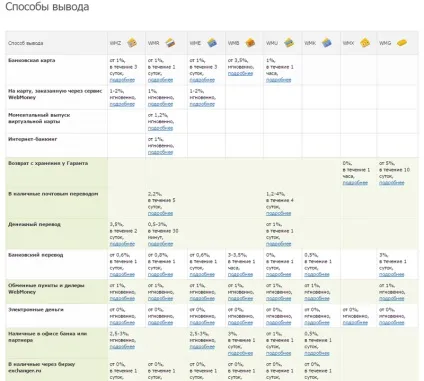Select 'Наличные в офисе банка' row label

(48, 337)
